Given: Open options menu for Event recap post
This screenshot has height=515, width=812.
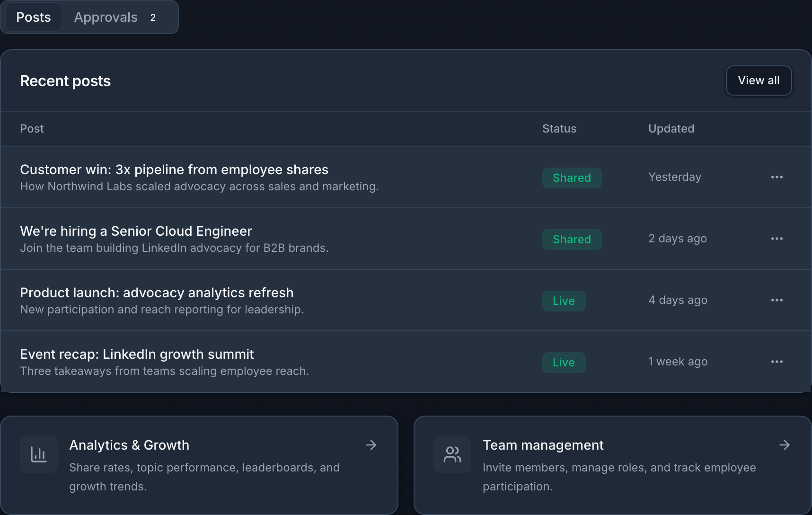Looking at the screenshot, I should [777, 362].
